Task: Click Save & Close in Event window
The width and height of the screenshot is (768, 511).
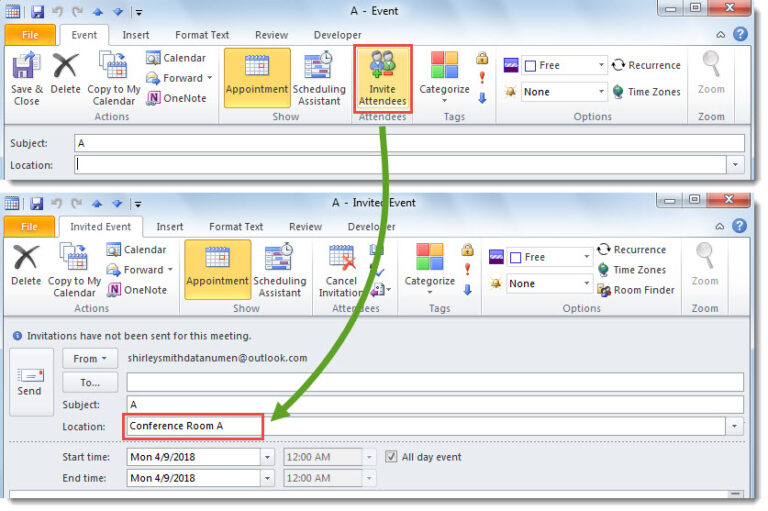Action: click(26, 79)
